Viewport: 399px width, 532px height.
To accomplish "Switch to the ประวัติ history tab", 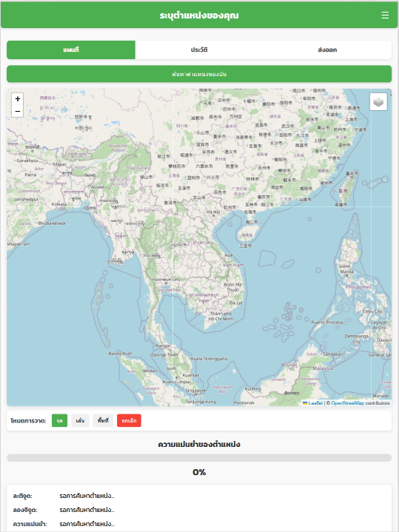I will coord(199,50).
